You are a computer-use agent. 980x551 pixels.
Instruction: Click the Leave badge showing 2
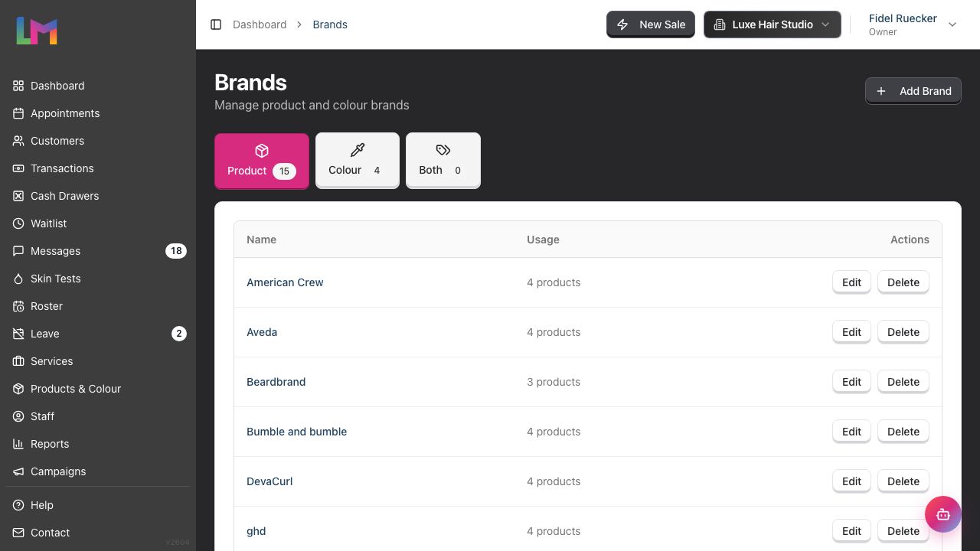[x=179, y=334]
